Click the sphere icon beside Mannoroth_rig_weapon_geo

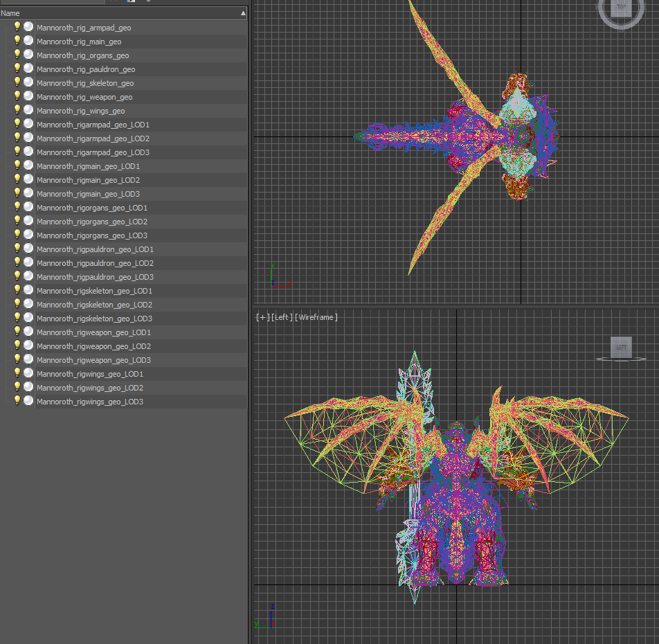click(28, 96)
